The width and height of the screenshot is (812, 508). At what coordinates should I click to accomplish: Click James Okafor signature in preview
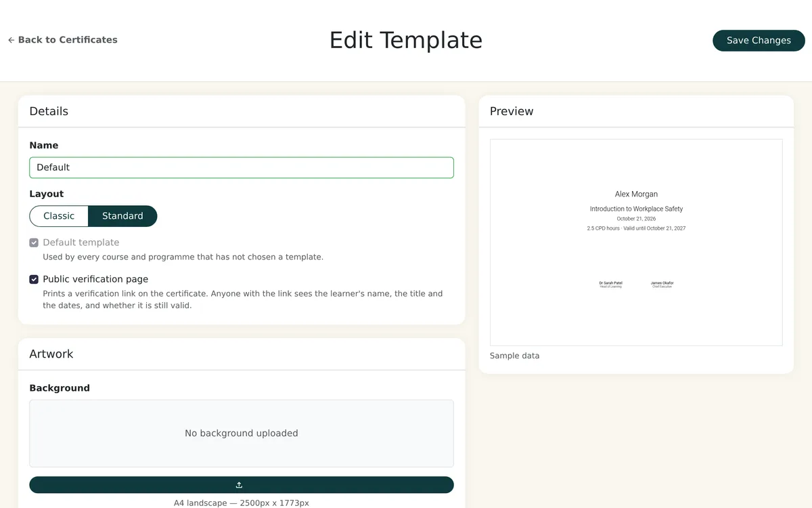(x=662, y=283)
